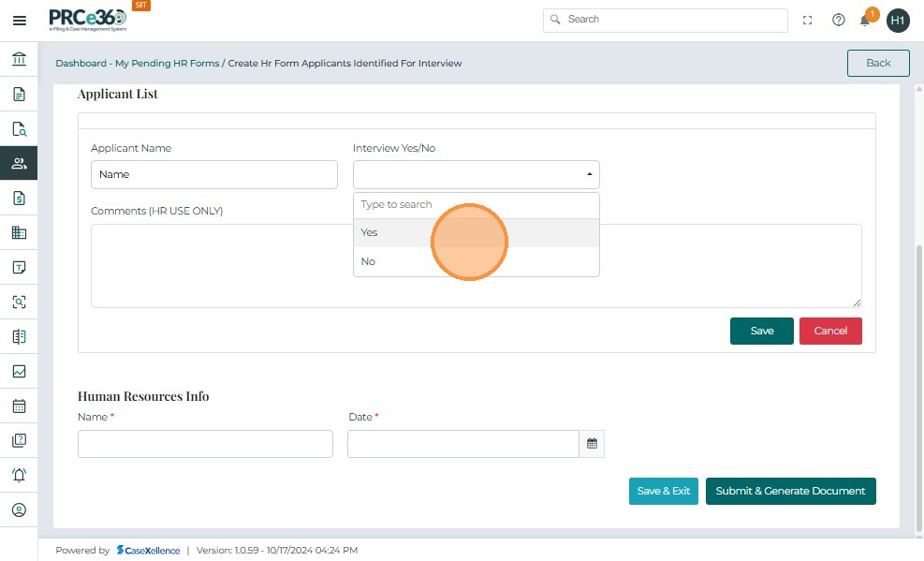Click the page vertical scrollbar
Image resolution: width=924 pixels, height=561 pixels.
(x=918, y=389)
